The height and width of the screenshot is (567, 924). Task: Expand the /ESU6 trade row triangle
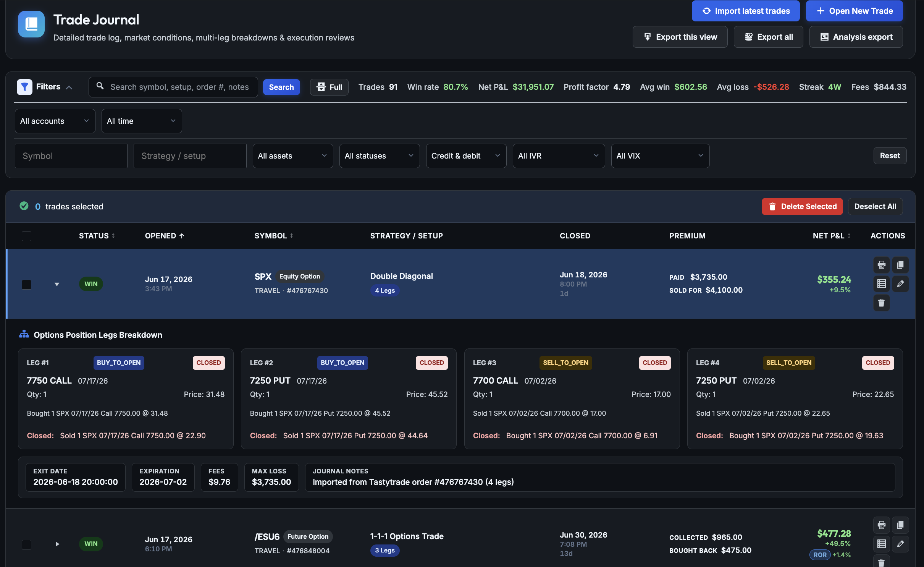pyautogui.click(x=57, y=544)
